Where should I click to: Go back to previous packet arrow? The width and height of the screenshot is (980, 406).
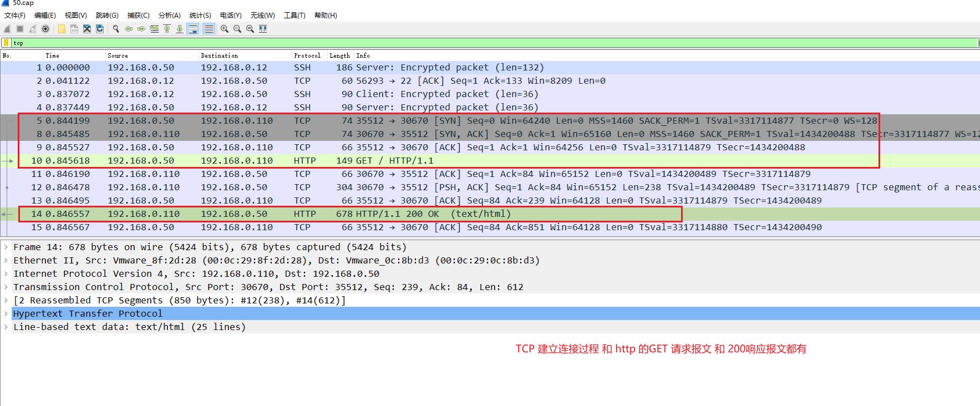(x=129, y=29)
